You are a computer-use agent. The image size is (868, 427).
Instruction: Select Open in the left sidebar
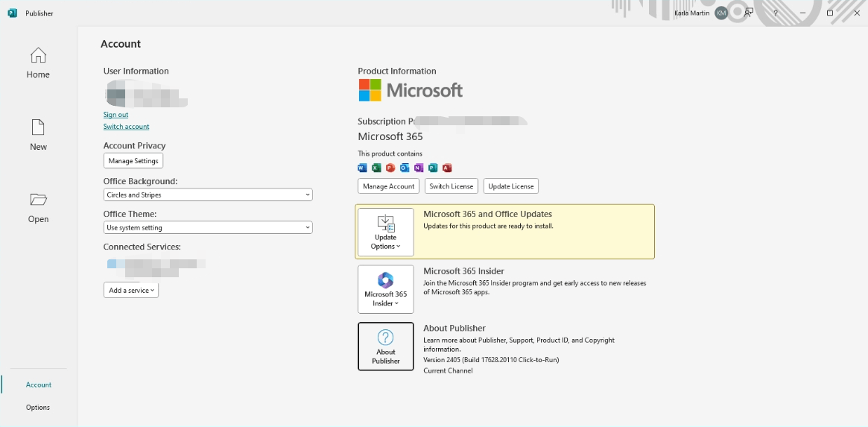pyautogui.click(x=38, y=208)
